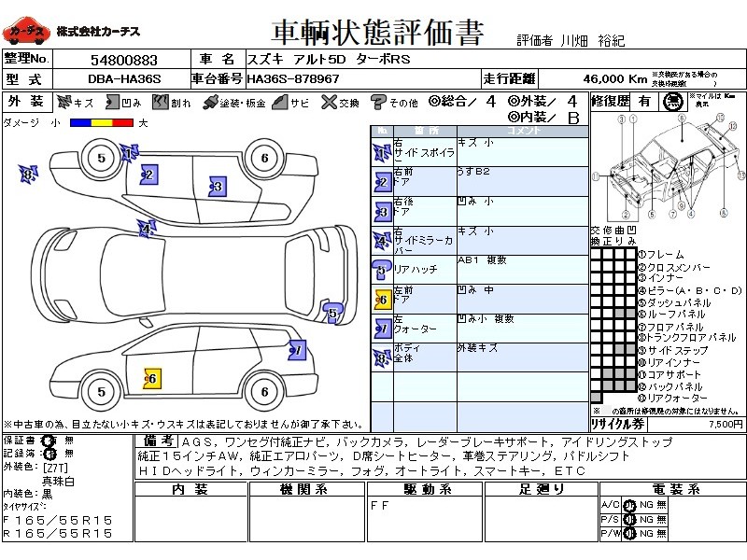The image size is (747, 560).
Task: Click the 足廻り section header
Action: pyautogui.click(x=541, y=489)
